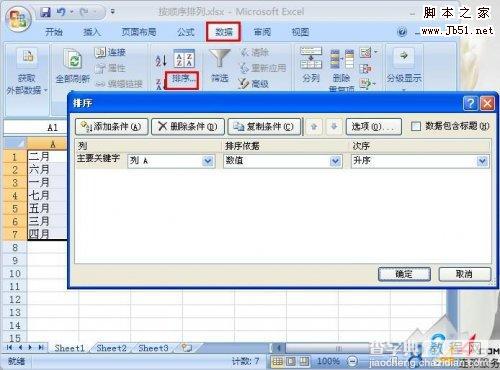Click the 添加条件 button

coord(112,127)
